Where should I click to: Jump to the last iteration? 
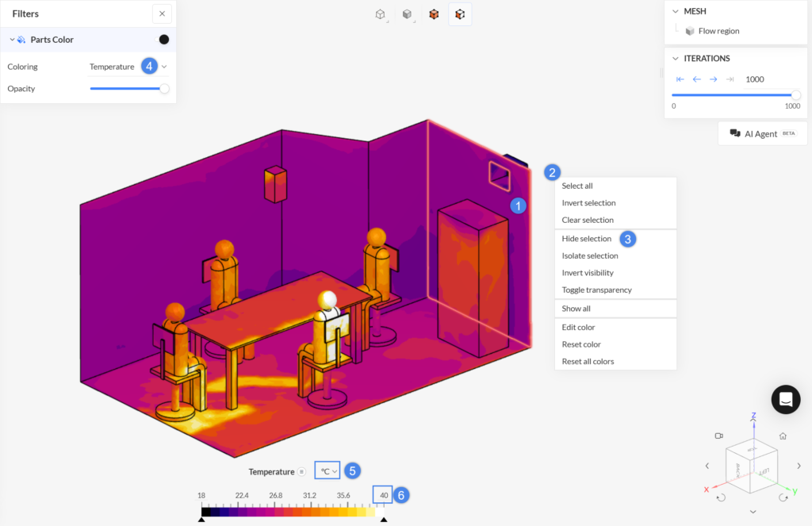click(730, 79)
